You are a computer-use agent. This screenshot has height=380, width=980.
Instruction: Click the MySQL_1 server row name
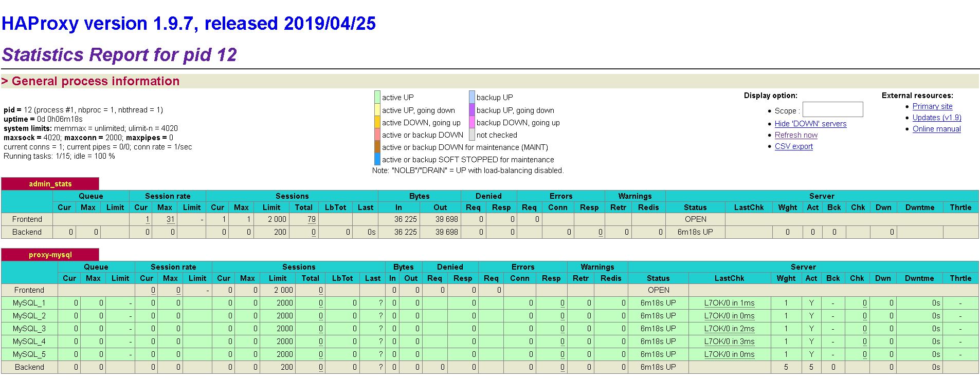point(29,303)
